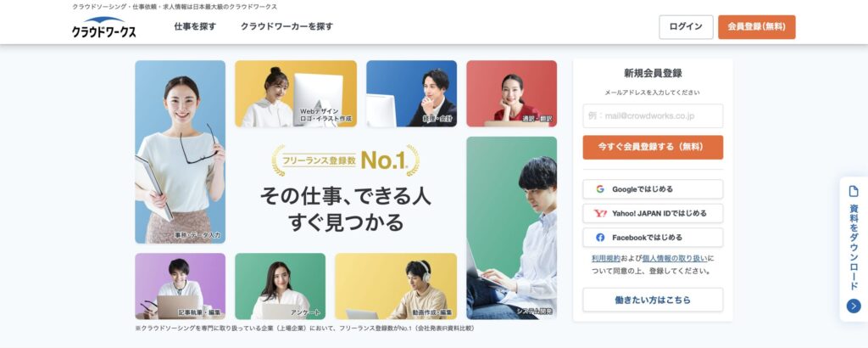The height and width of the screenshot is (348, 868).
Task: Open 仕事を探す menu
Action: (x=195, y=26)
